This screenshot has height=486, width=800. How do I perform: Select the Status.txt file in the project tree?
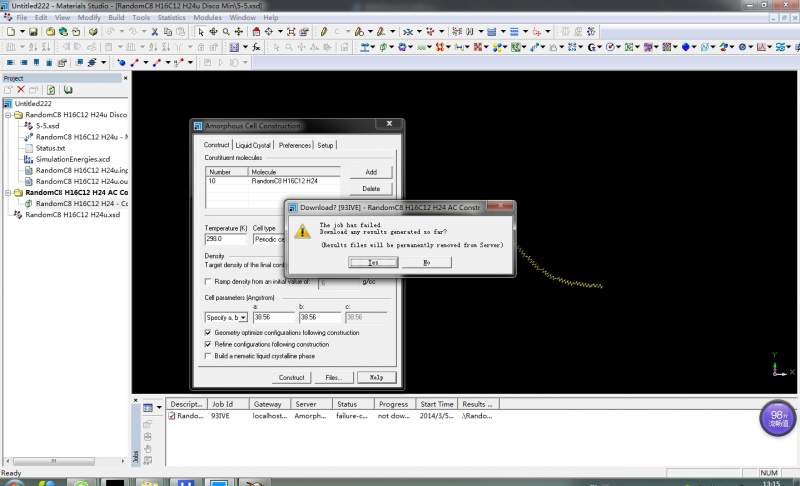point(50,148)
